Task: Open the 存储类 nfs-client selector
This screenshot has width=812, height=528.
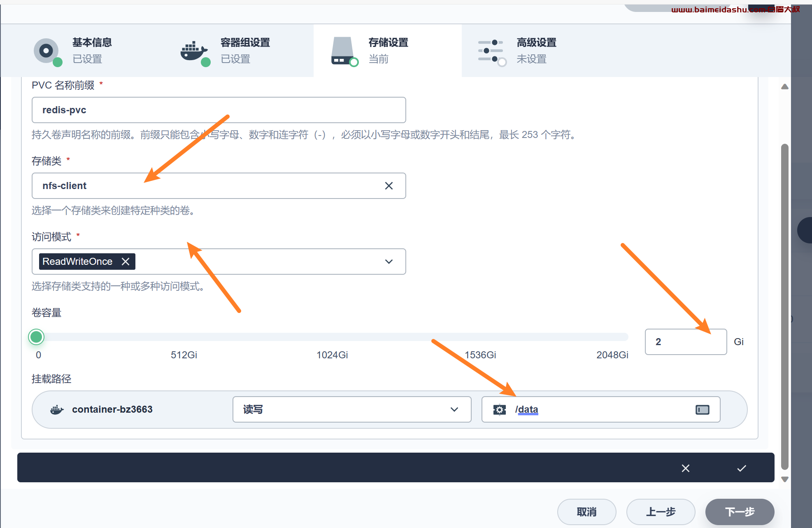Action: [219, 186]
